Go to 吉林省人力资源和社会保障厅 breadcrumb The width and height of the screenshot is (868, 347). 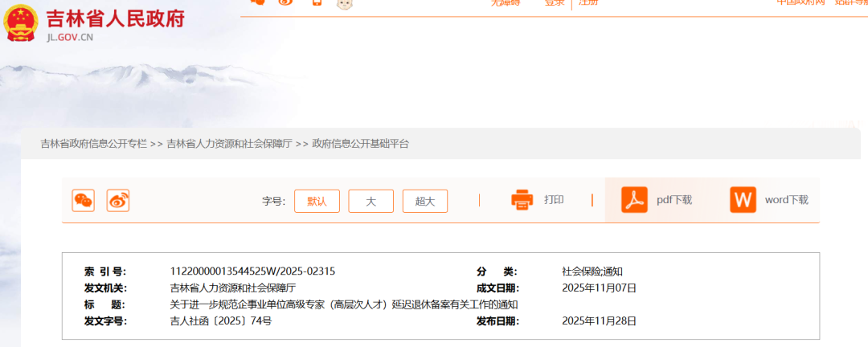point(230,144)
